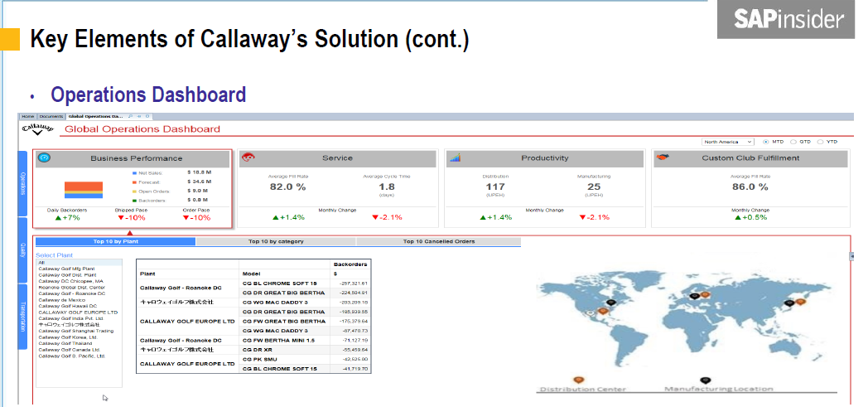Screen dimensions: 868x407
Task: Select Roanoke Global Dist. Center
Action: click(79, 288)
